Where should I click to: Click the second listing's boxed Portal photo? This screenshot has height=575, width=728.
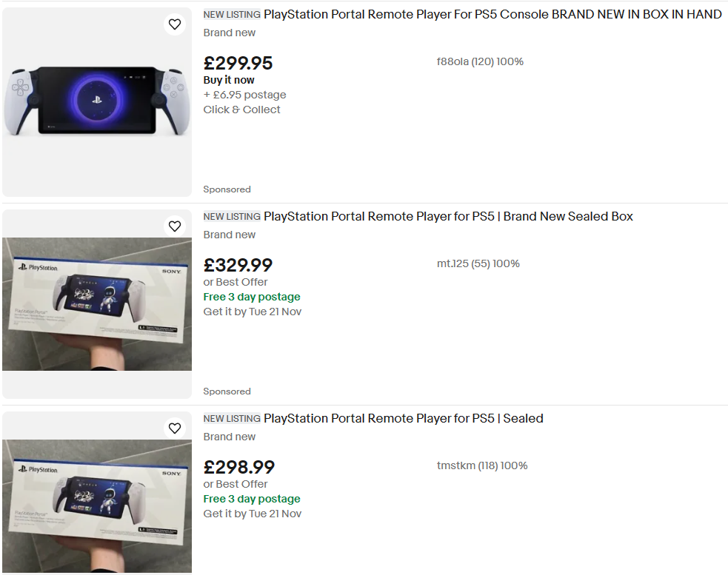tap(97, 303)
